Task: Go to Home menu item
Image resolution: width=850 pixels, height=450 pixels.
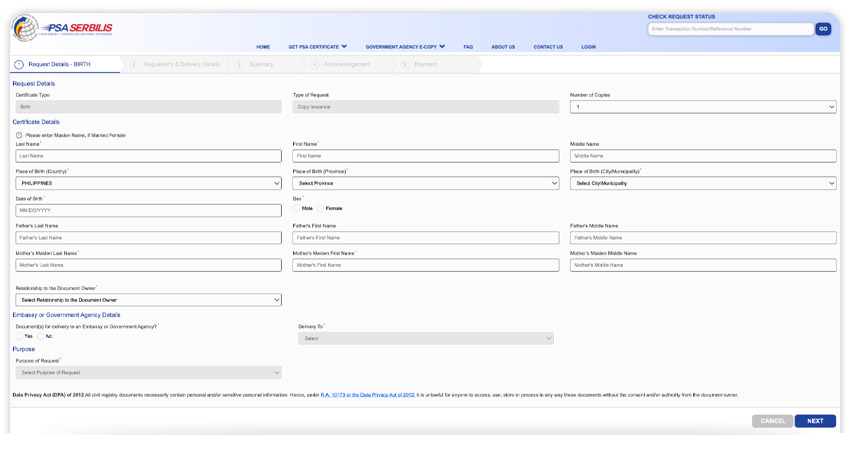Action: coord(263,47)
